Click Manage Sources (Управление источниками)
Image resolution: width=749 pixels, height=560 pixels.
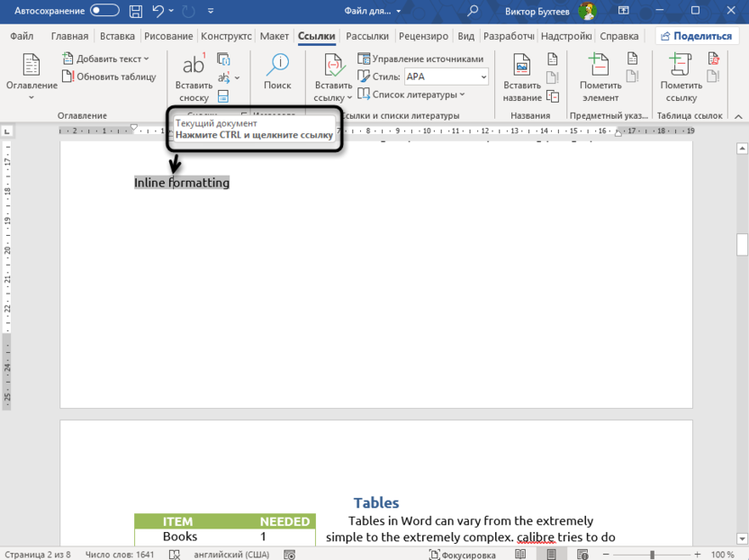[x=420, y=59]
